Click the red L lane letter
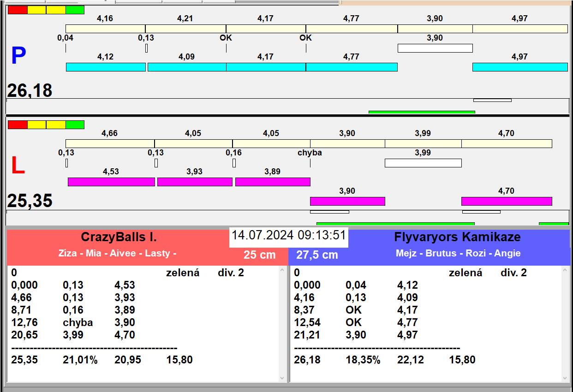The image size is (573, 392). 18,166
